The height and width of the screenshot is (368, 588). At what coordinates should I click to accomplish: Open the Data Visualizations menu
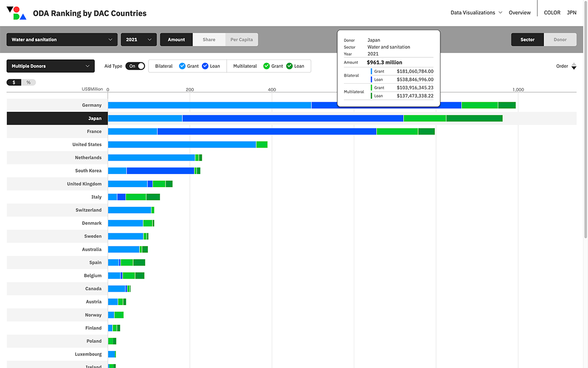point(476,13)
